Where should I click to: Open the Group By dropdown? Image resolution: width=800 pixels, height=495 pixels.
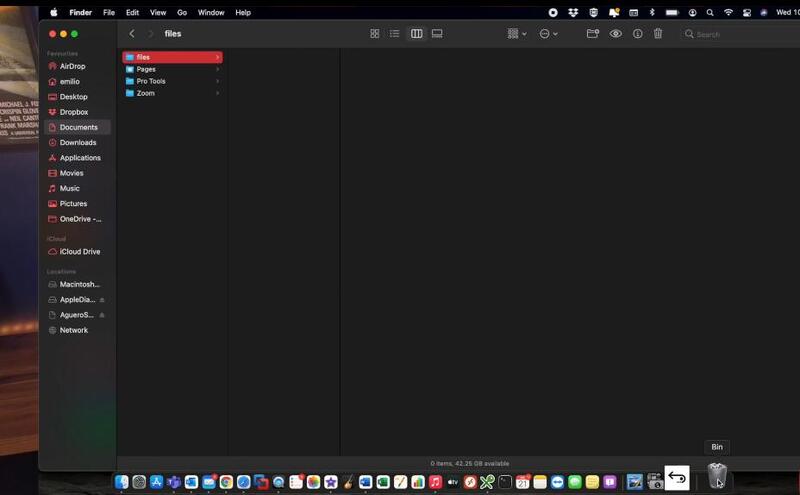click(516, 34)
